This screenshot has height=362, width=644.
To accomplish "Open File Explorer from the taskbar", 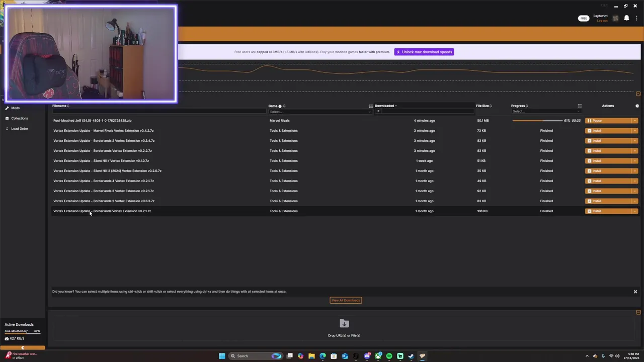I will coord(311,356).
